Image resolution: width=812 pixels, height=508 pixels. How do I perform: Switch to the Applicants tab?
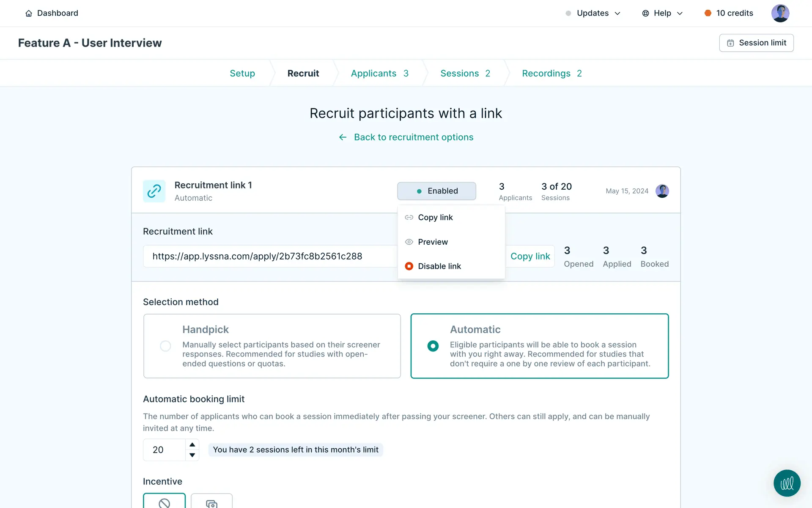point(379,73)
